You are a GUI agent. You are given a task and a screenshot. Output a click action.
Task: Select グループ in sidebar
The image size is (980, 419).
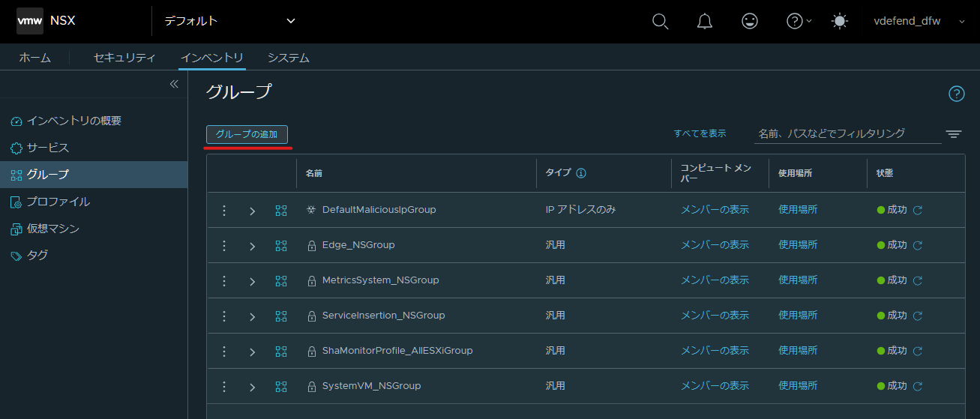(x=94, y=175)
